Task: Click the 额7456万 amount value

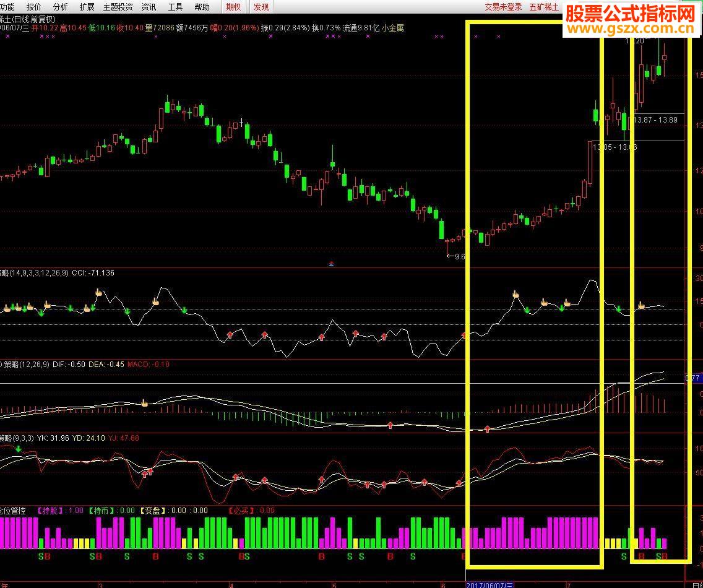Action: click(x=192, y=28)
